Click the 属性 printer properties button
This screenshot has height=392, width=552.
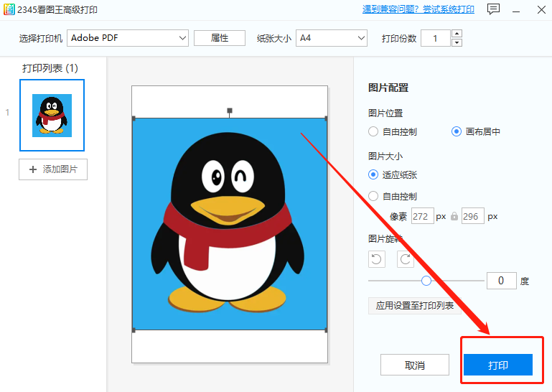[x=220, y=38]
